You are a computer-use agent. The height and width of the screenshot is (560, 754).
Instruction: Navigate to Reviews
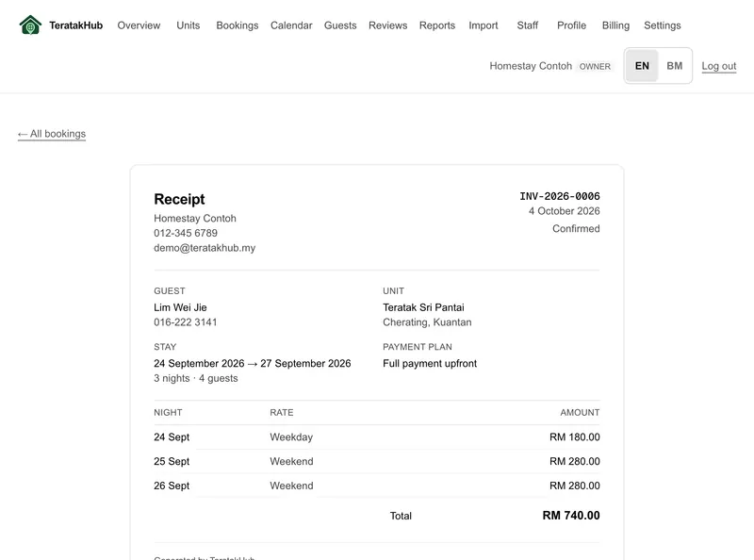pos(388,25)
